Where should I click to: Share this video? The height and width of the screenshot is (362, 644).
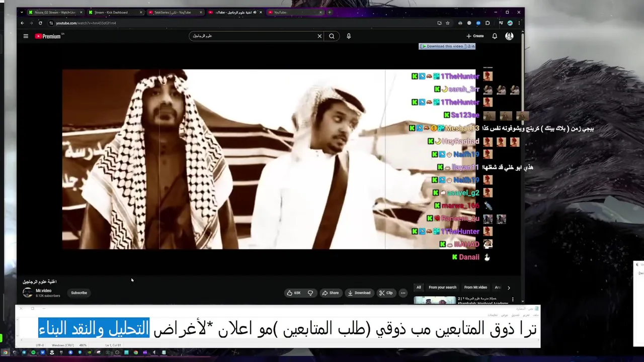(x=331, y=293)
